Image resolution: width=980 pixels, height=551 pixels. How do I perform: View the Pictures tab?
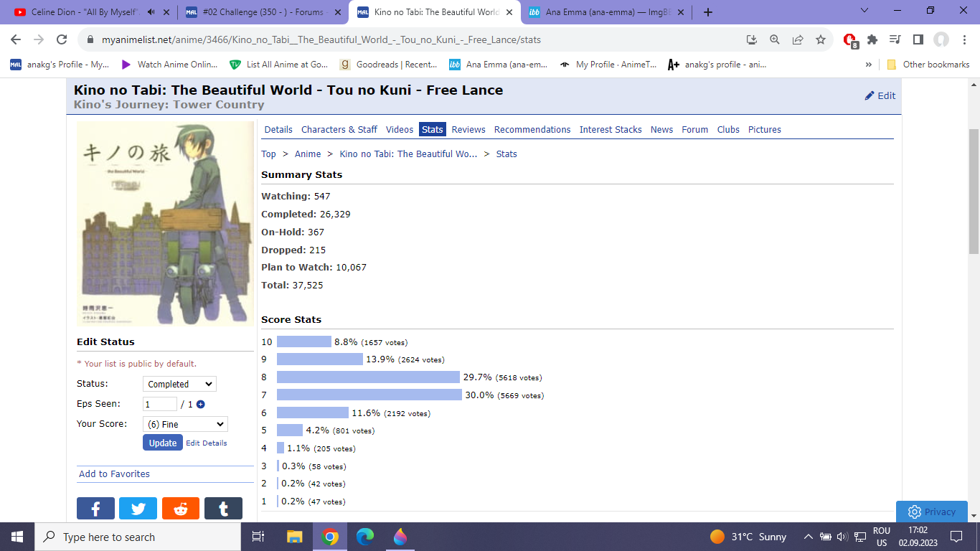(765, 130)
